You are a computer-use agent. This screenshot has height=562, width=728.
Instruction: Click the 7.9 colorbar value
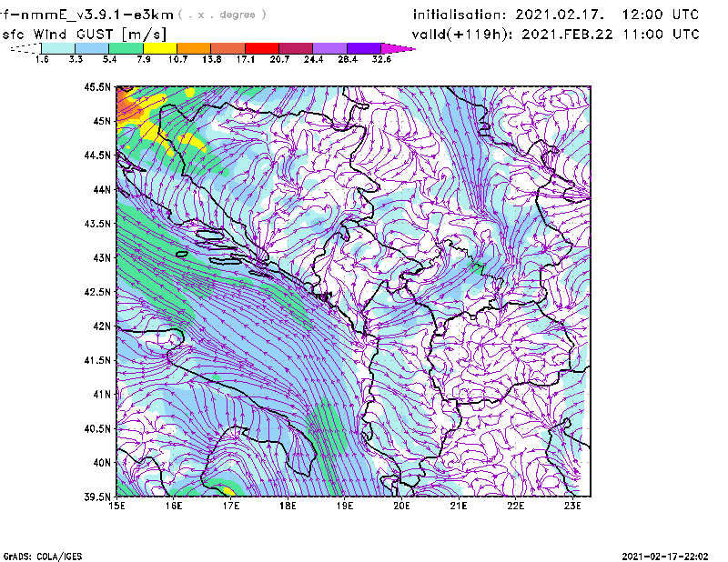click(x=144, y=59)
